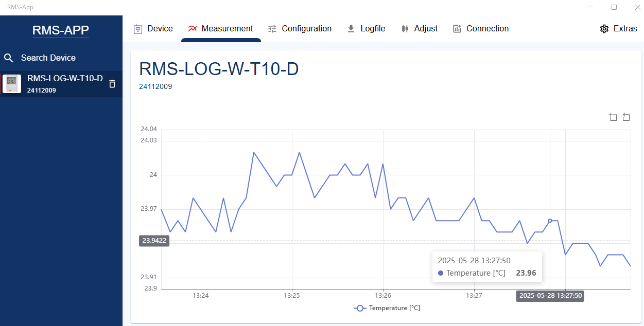Click the RMS-LOG-W-T10-D page heading

[219, 69]
